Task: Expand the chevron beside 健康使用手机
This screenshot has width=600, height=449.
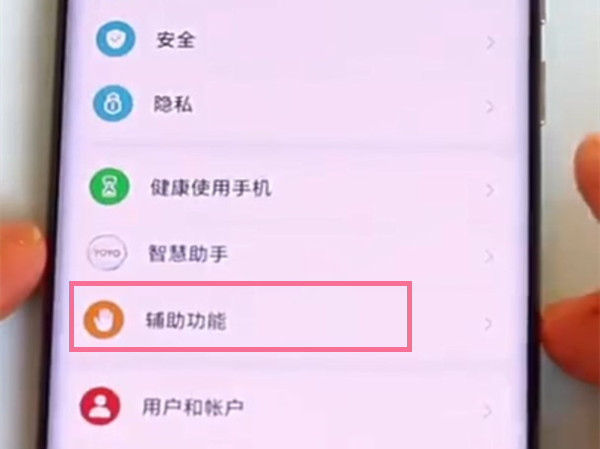Action: pyautogui.click(x=489, y=190)
